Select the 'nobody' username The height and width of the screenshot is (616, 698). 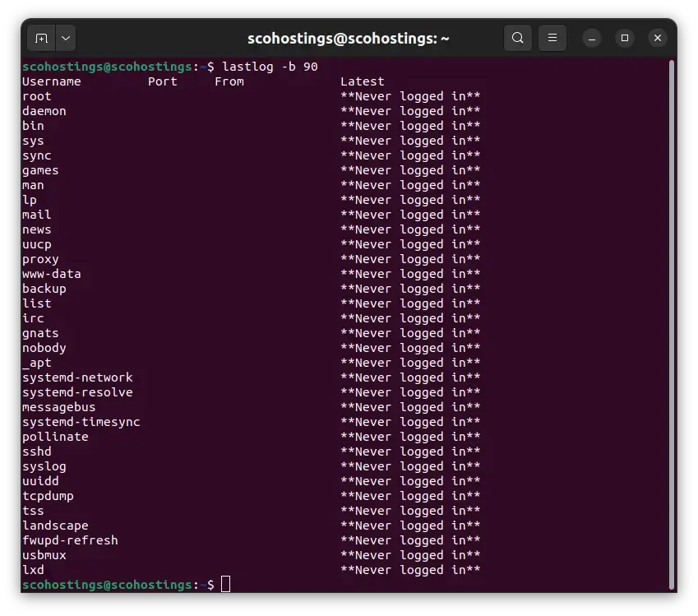[x=44, y=348]
